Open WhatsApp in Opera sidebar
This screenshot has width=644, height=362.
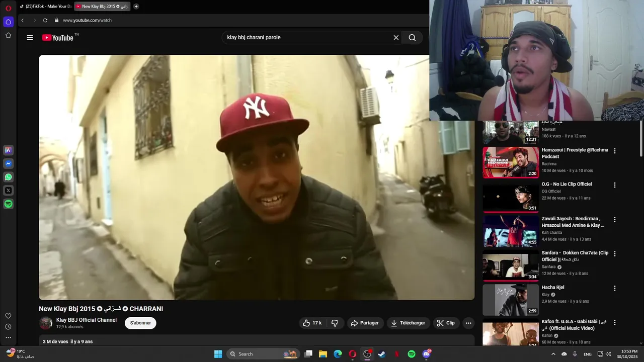(x=8, y=177)
